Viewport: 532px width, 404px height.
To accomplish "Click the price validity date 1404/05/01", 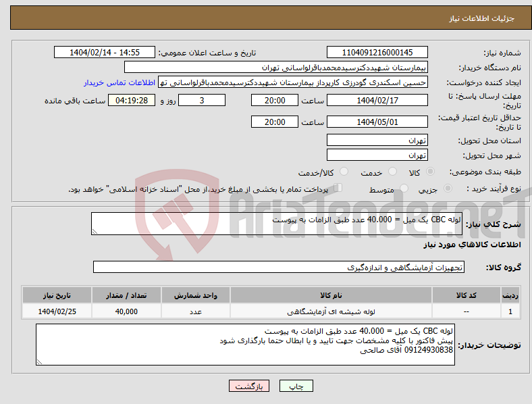I will [377, 122].
